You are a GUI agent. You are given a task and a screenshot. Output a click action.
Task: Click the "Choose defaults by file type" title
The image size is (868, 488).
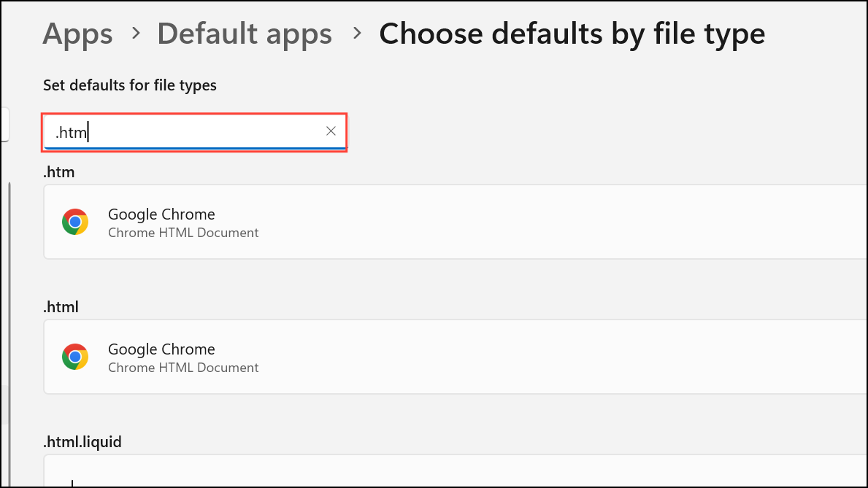click(572, 34)
